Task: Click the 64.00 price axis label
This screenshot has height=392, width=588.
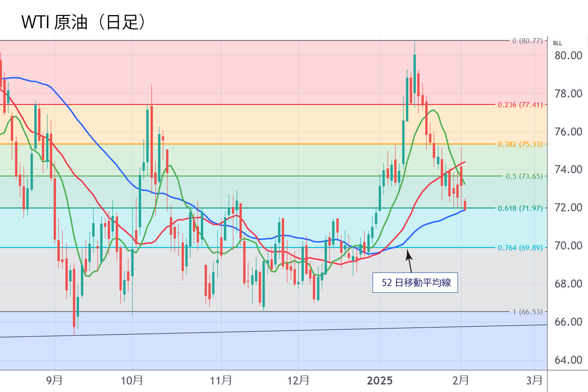Action: [x=568, y=360]
